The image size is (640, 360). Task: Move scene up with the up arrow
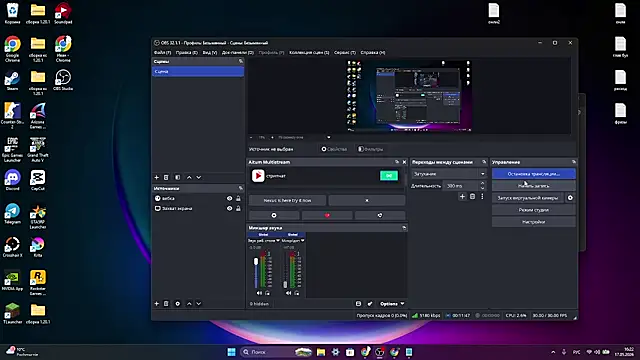pyautogui.click(x=189, y=178)
